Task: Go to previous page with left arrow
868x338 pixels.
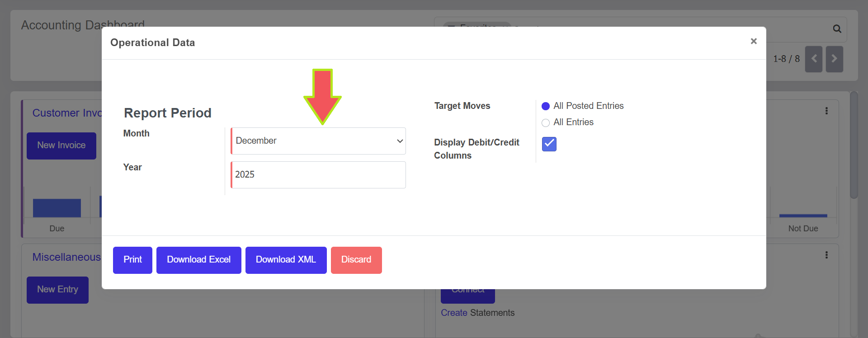Action: click(813, 59)
